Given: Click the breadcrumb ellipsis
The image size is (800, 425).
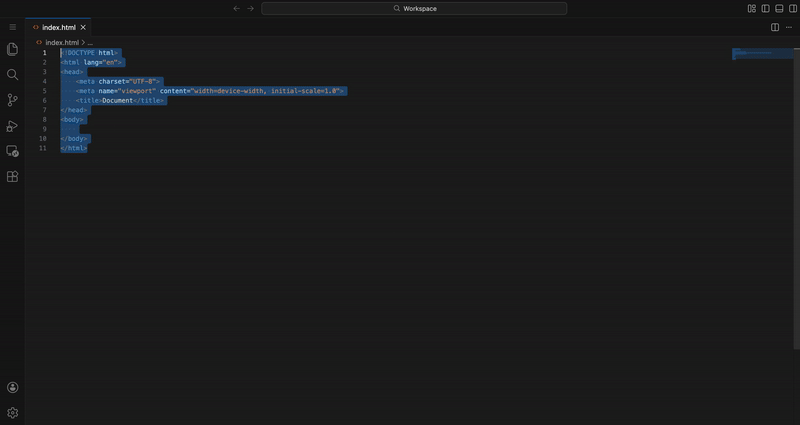Looking at the screenshot, I should click(x=90, y=43).
